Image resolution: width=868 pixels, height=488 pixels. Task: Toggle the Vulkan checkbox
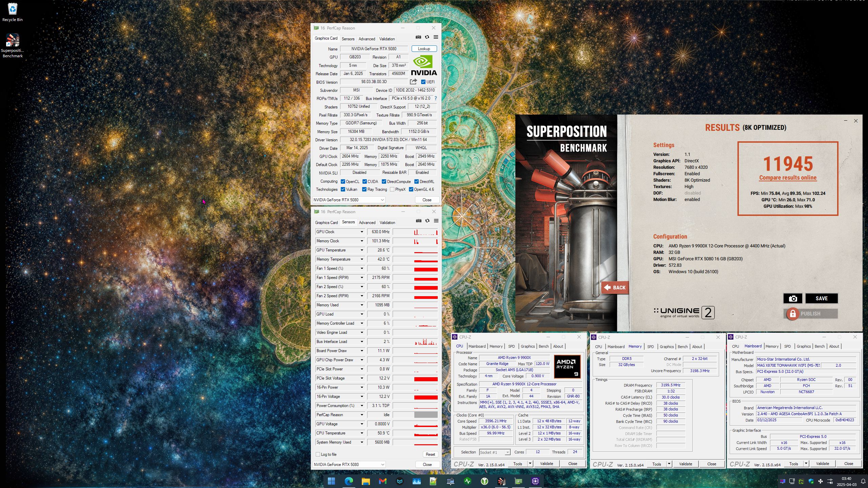click(343, 189)
